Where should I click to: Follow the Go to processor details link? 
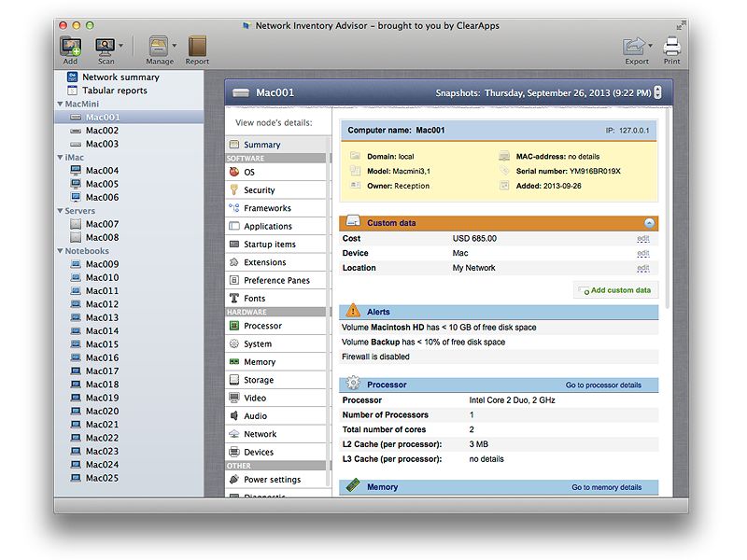(x=603, y=385)
